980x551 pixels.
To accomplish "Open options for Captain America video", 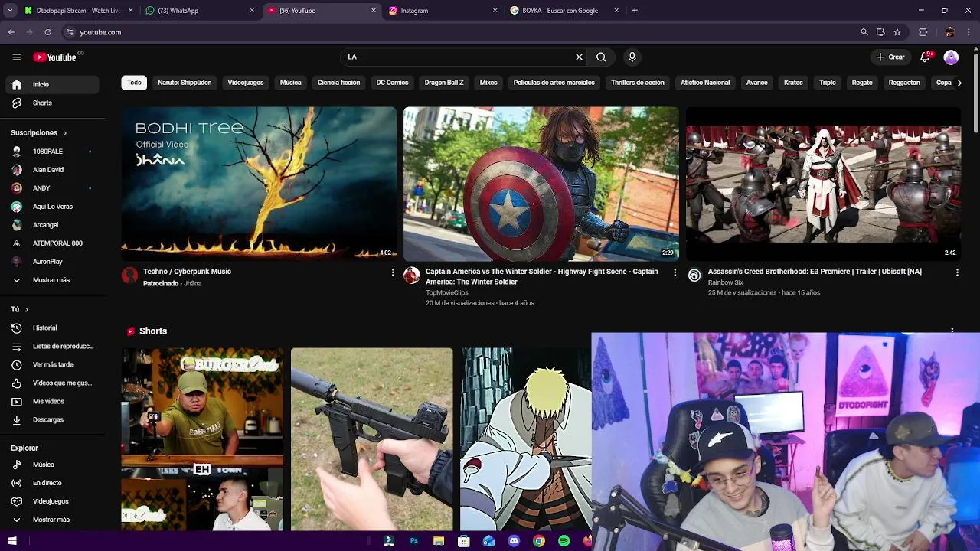I will coord(675,272).
